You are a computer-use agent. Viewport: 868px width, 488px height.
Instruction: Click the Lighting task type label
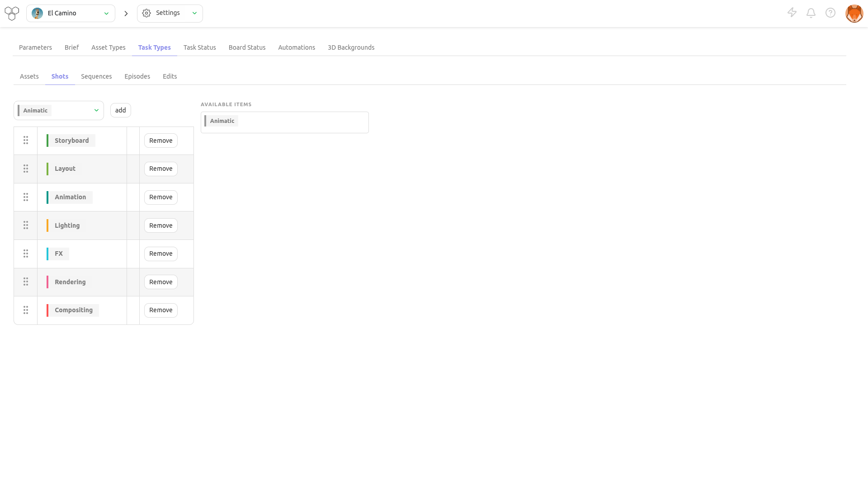point(66,225)
